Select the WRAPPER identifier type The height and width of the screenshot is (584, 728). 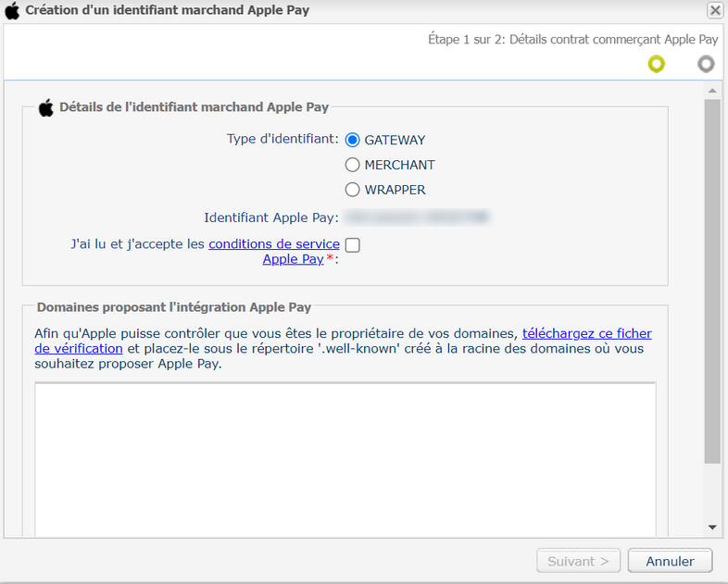352,189
